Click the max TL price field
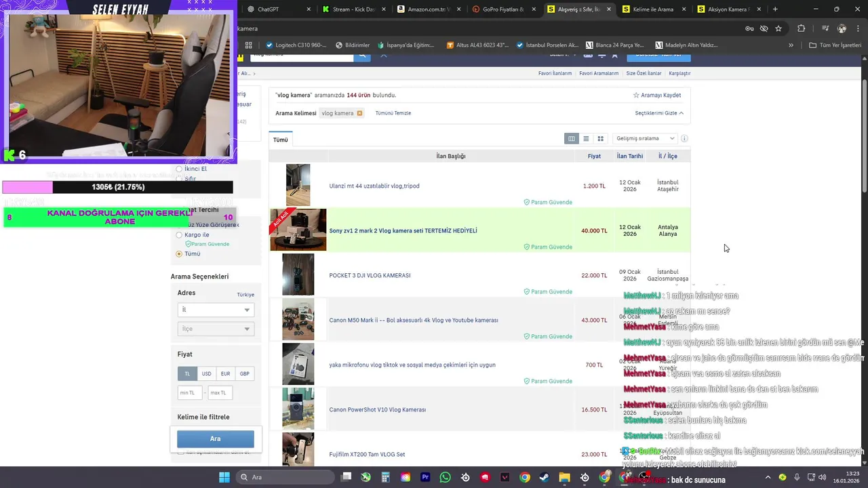This screenshot has height=488, width=868. coord(220,392)
